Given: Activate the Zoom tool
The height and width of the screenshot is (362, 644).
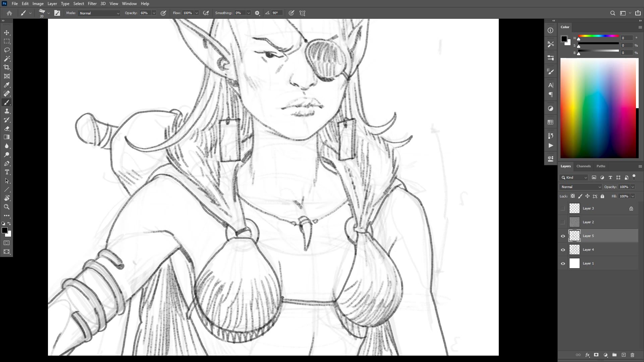Looking at the screenshot, I should 7,207.
